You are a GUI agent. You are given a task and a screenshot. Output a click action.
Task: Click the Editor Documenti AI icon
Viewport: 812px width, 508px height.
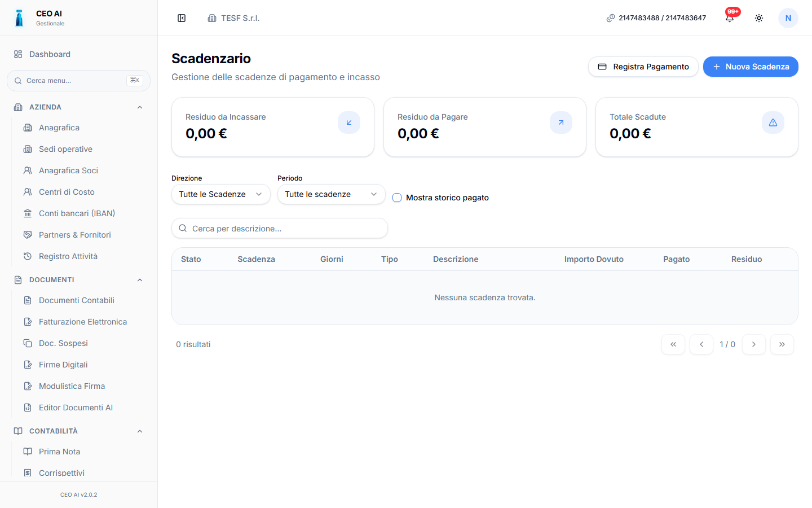[28, 408]
